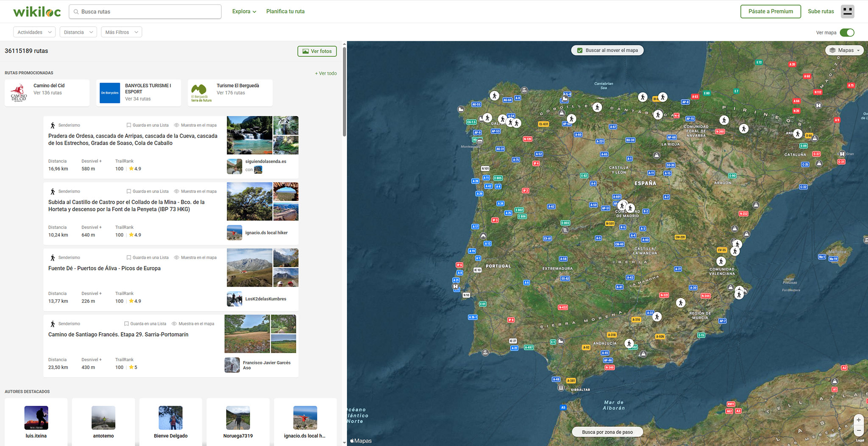Click the bookmark icon for Pradera de Ordesa
This screenshot has width=868, height=446.
coord(129,125)
